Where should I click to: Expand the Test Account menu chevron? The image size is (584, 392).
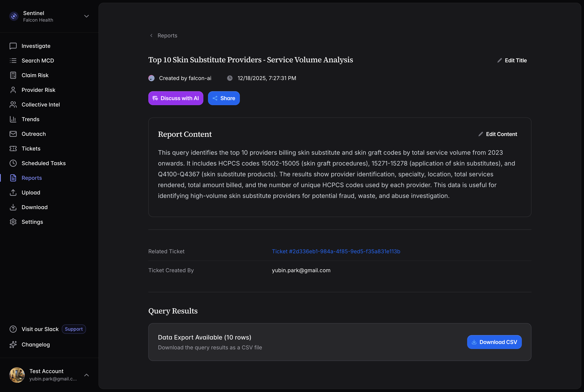point(87,375)
